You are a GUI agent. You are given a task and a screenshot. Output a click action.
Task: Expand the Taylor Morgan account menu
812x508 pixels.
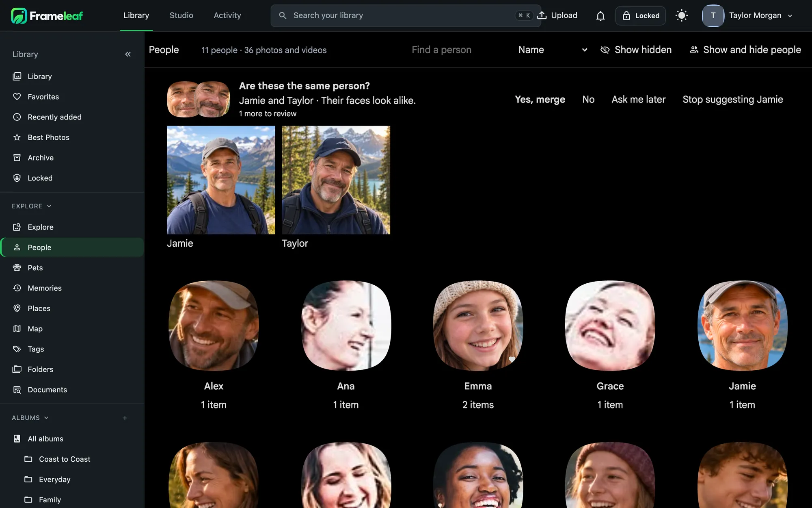747,15
